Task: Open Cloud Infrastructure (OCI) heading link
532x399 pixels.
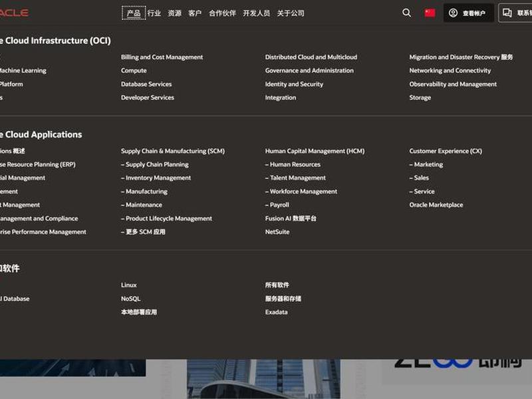Action: (55, 41)
